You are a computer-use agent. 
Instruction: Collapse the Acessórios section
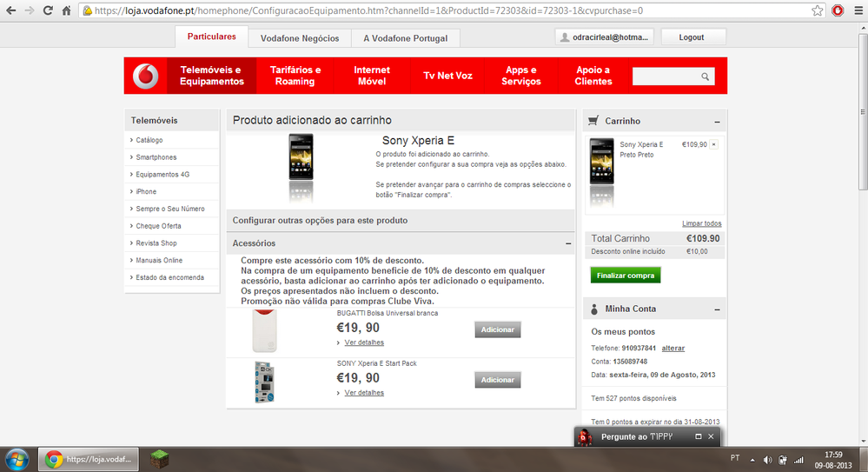(x=568, y=243)
